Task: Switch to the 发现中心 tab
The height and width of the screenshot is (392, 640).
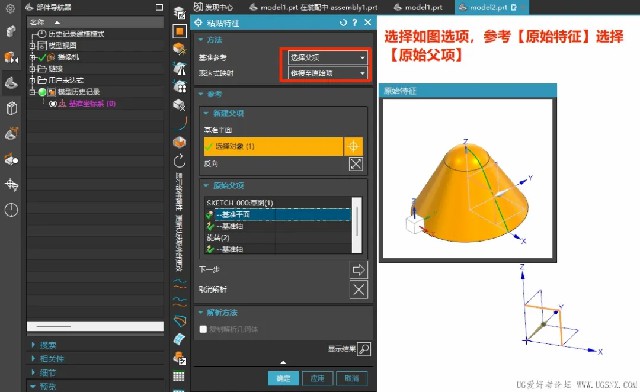Action: coord(213,7)
